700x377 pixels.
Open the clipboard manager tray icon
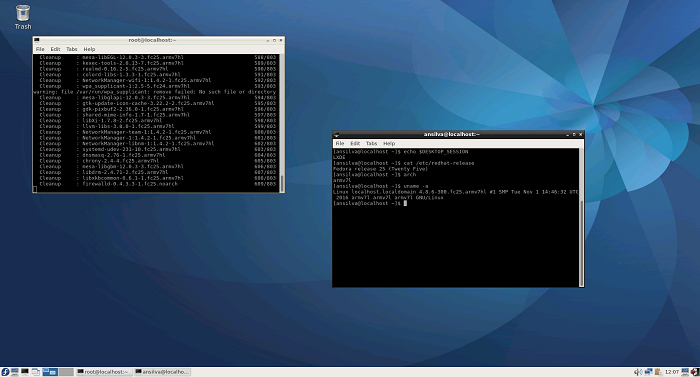click(x=658, y=372)
